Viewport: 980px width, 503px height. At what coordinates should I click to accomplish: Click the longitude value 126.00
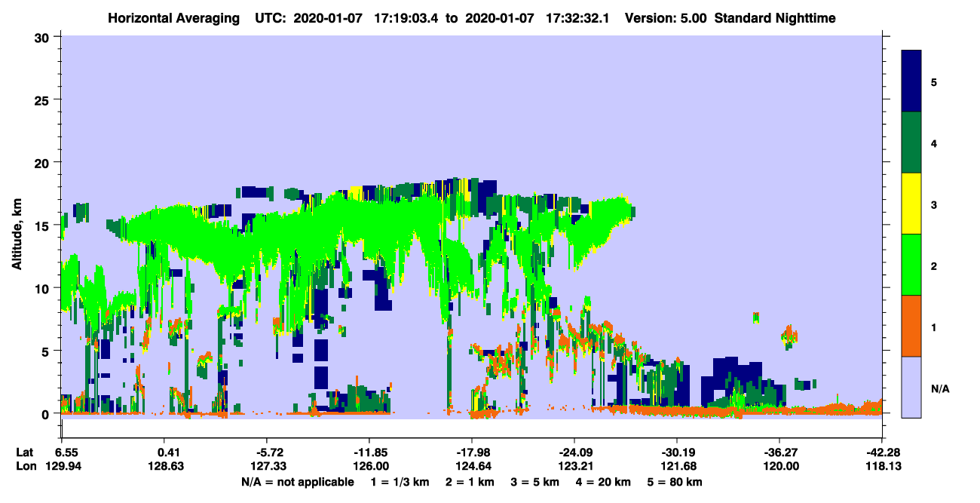tap(369, 467)
